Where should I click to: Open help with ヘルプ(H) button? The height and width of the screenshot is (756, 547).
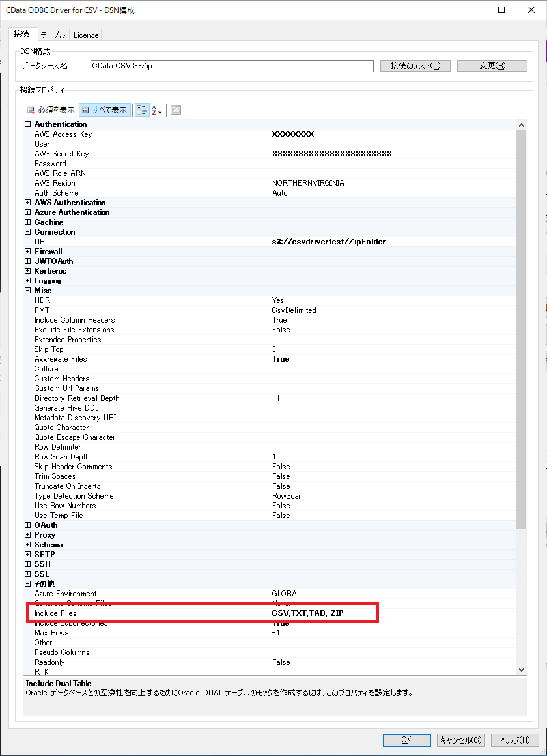[514, 740]
